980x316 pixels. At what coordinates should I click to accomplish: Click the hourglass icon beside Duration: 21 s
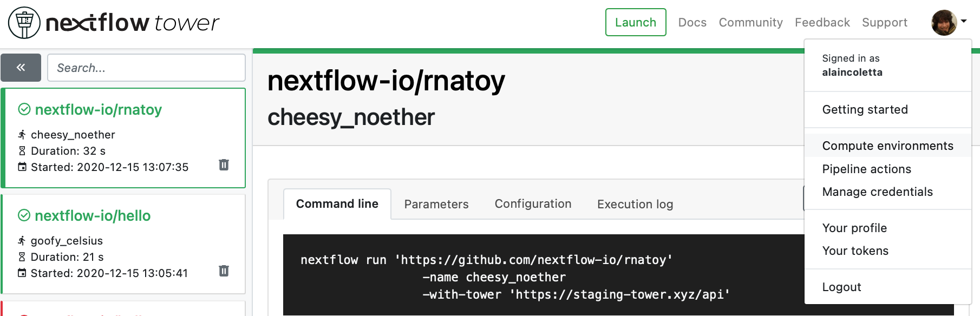pos(22,257)
